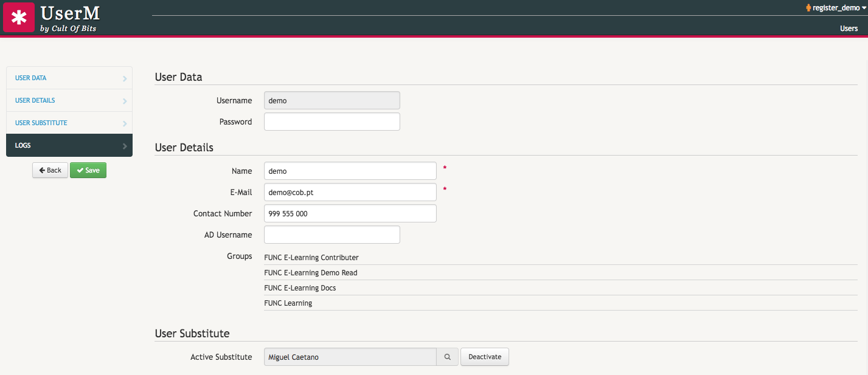Viewport: 868px width, 375px height.
Task: Open the Logs sidebar section
Action: (x=69, y=146)
